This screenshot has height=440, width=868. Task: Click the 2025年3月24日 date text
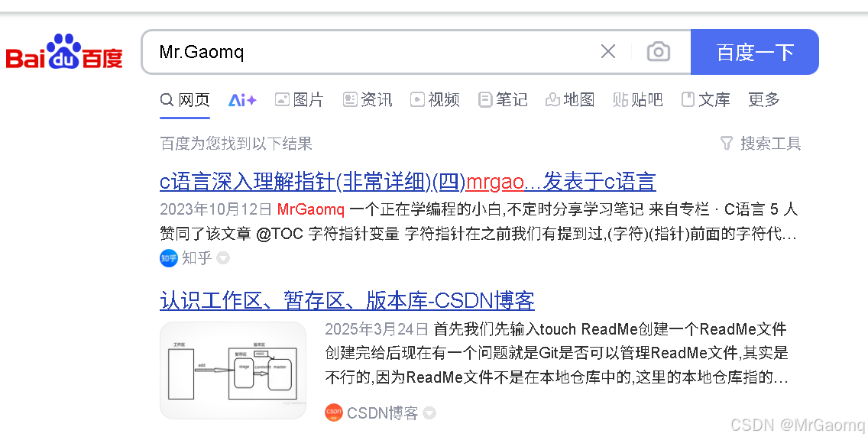pyautogui.click(x=377, y=329)
